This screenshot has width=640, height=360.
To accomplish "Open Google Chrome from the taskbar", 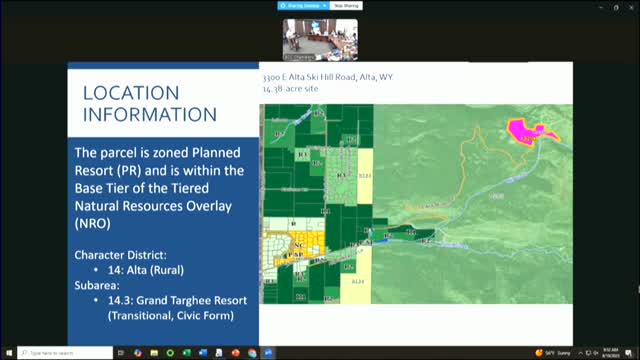I will click(x=252, y=353).
